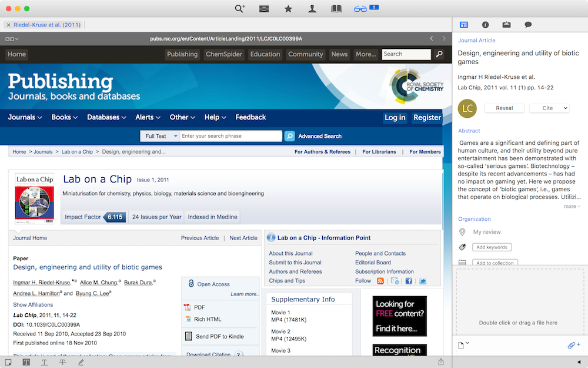Screen dimensions: 588x368
Task: Expand the Help menu
Action: coord(215,117)
